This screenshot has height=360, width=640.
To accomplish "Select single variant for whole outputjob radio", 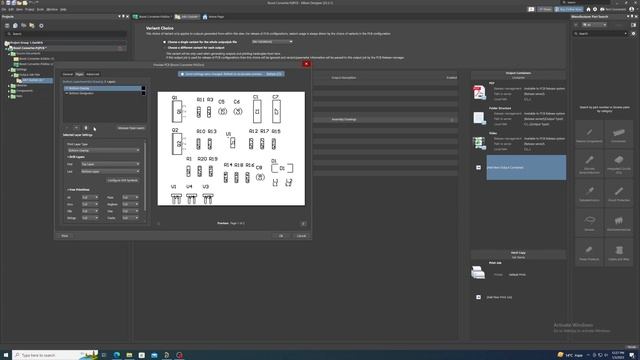I will coord(164,42).
